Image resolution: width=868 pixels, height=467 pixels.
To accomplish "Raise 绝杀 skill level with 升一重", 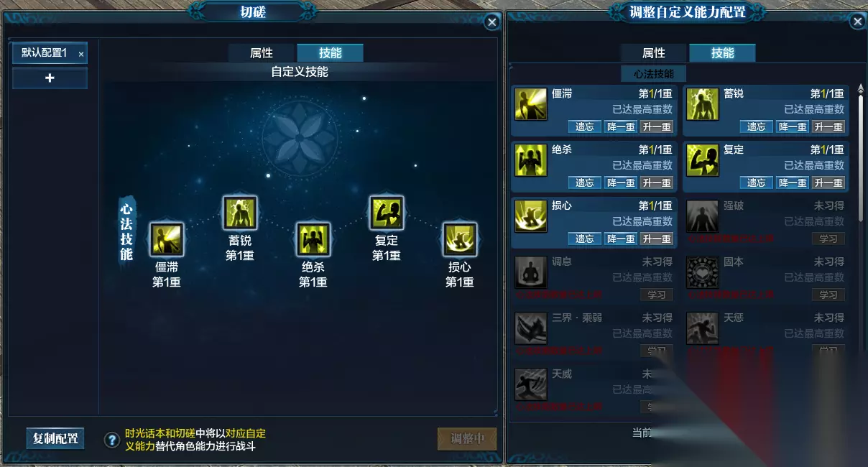I will tap(657, 182).
